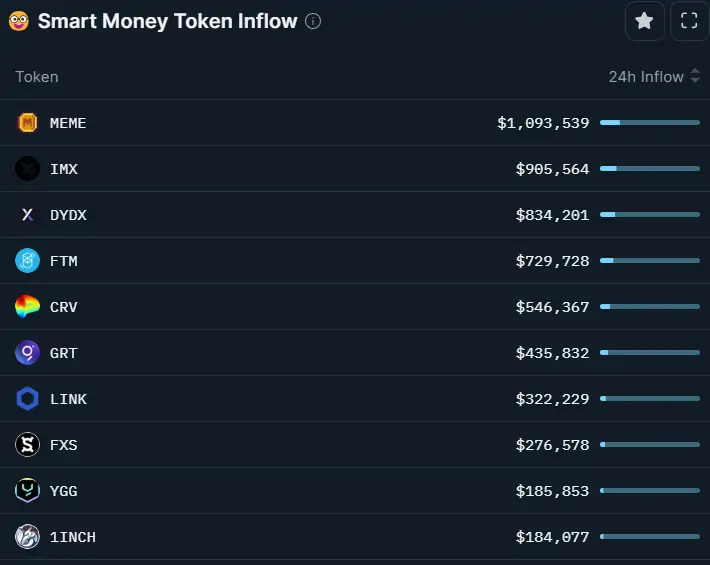Click the LINK hexagon icon
Screen dimensions: 710x565
[28, 399]
